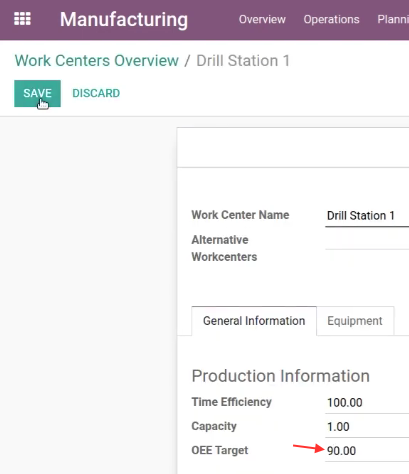The image size is (409, 474).
Task: Edit the Capacity value field
Action: click(367, 427)
